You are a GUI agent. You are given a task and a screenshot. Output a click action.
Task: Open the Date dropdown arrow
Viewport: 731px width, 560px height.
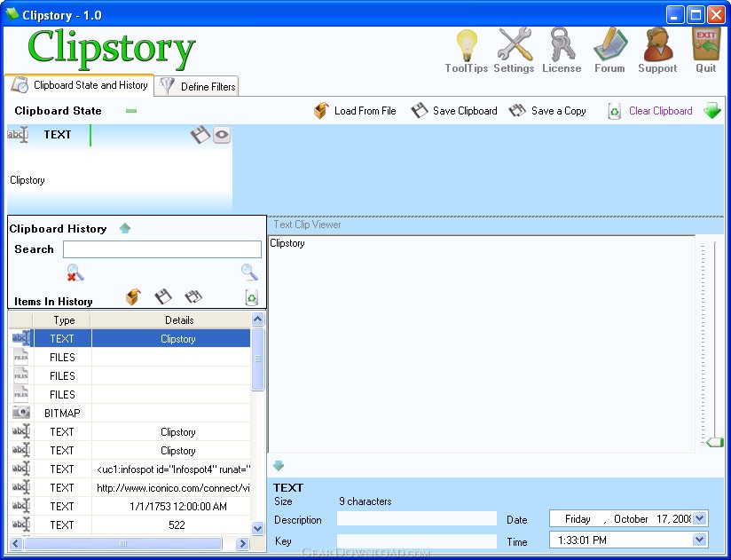[x=699, y=518]
